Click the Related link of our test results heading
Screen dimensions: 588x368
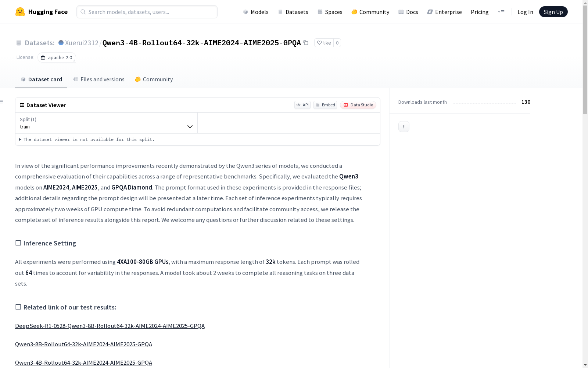66,307
